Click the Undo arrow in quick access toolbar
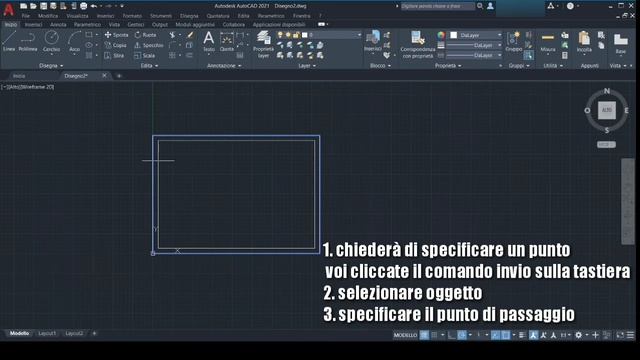The height and width of the screenshot is (360, 640). pos(94,6)
